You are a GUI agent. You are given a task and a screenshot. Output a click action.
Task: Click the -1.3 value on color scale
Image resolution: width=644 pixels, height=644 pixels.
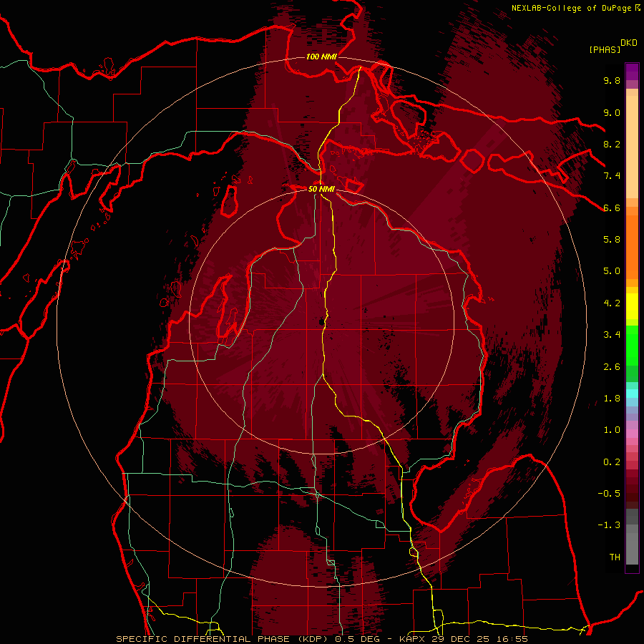pyautogui.click(x=609, y=525)
